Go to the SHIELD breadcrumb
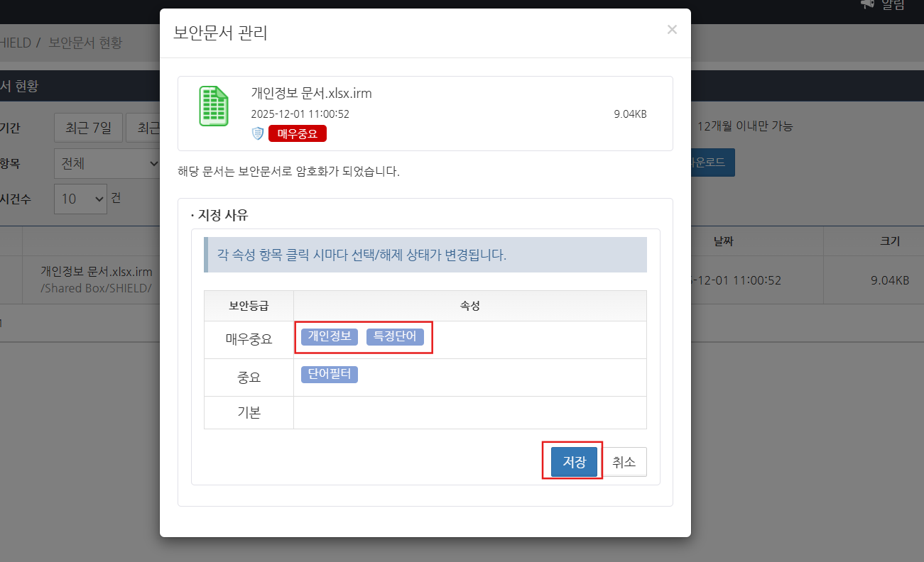Screen dimensions: 924x562 [x=15, y=43]
